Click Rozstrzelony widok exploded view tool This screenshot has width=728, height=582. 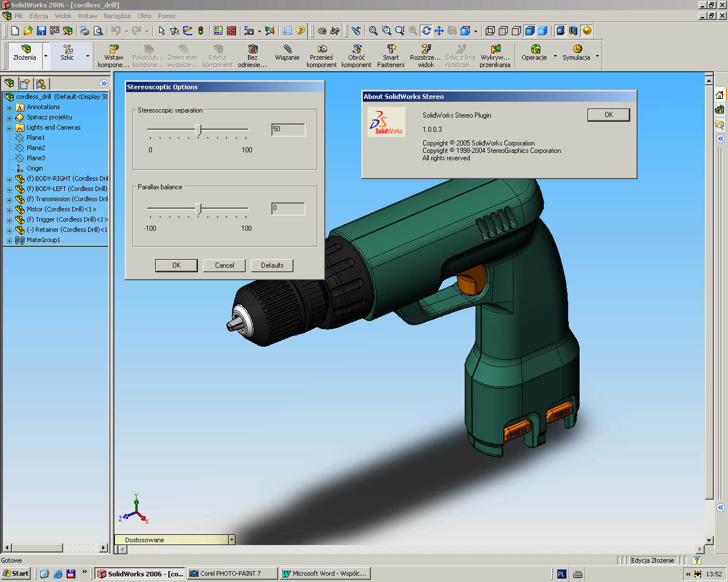click(425, 56)
